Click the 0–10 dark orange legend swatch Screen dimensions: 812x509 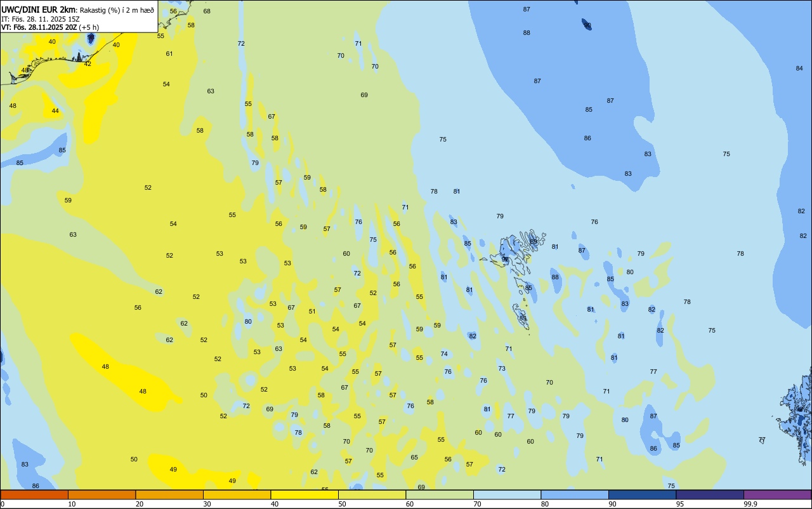[34, 494]
